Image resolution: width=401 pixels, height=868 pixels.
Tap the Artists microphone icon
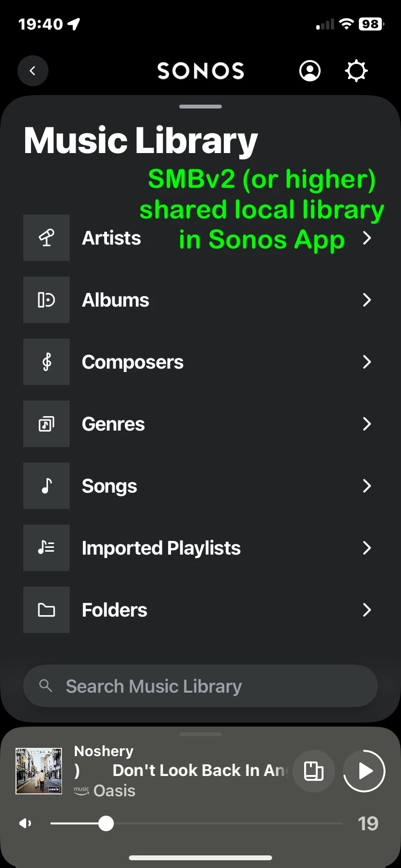click(x=46, y=238)
